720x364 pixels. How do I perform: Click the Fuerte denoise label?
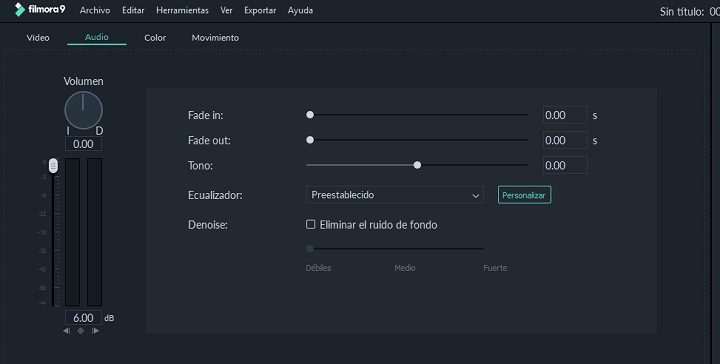click(x=495, y=268)
